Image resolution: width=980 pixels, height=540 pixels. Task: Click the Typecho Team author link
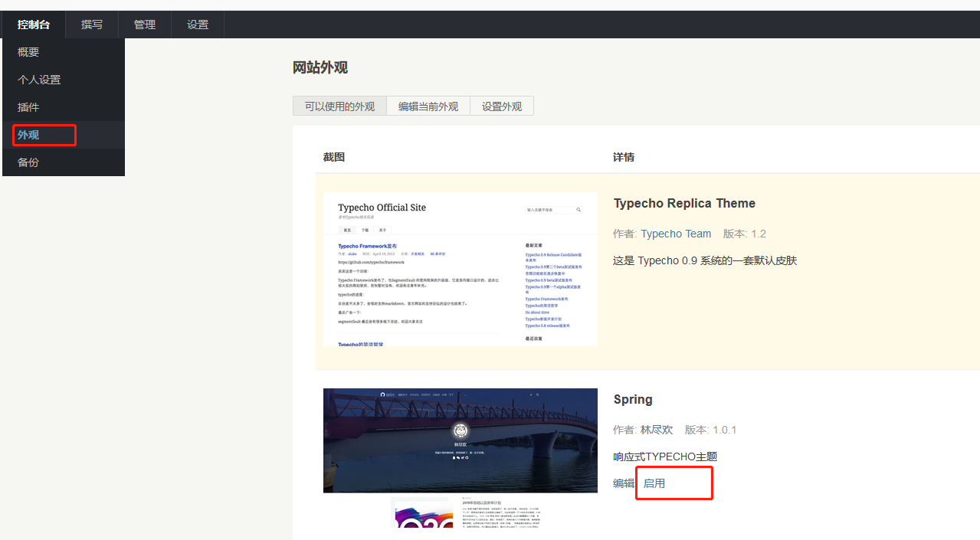point(676,234)
